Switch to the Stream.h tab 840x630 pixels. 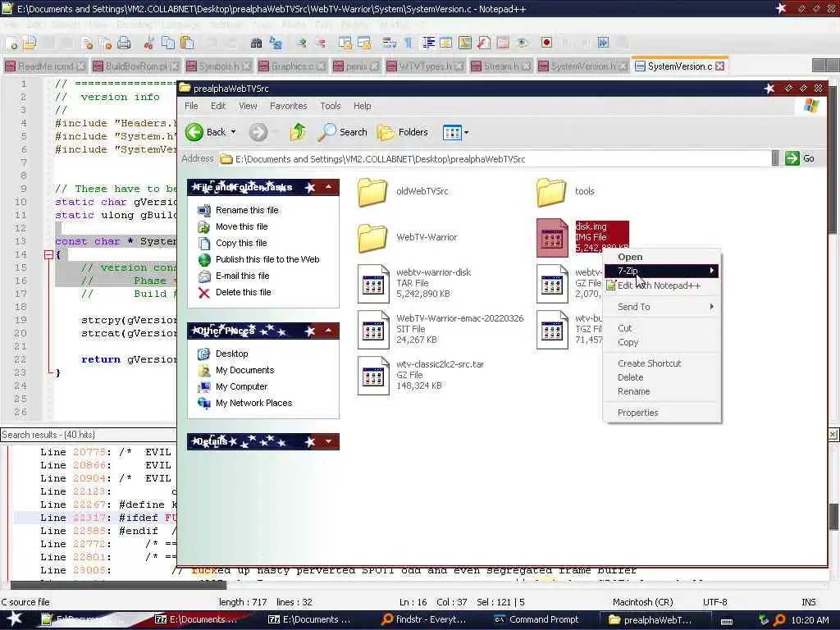501,66
